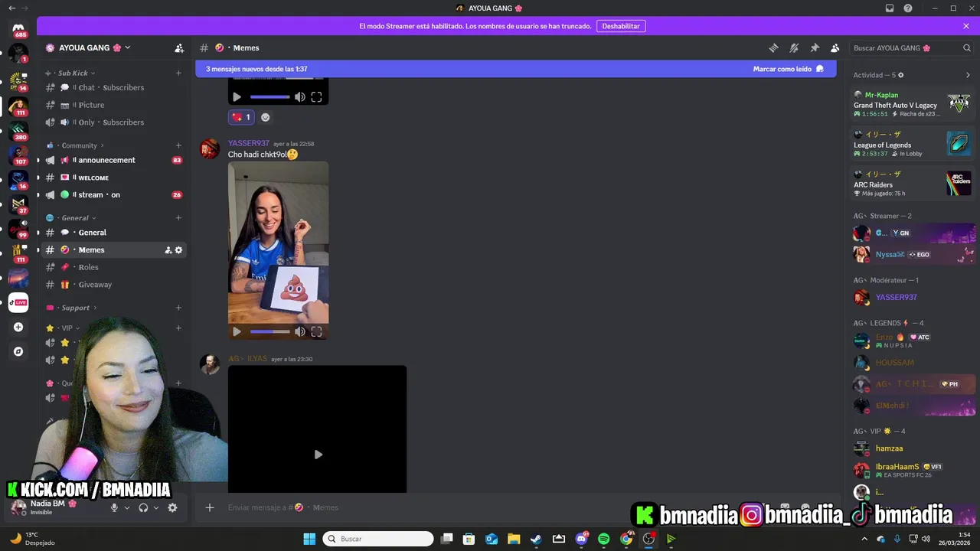Add channel plus in Support category
Viewport: 980px width, 551px height.
[x=178, y=308]
